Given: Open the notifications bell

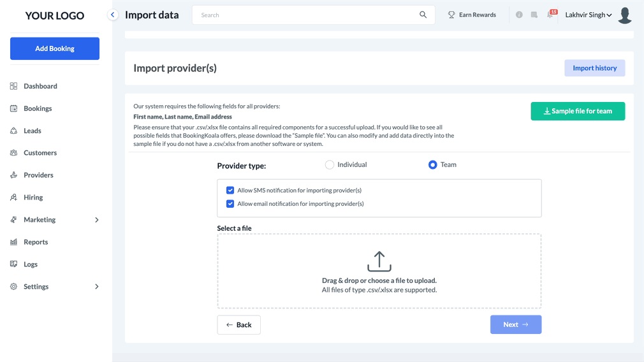Looking at the screenshot, I should point(550,15).
